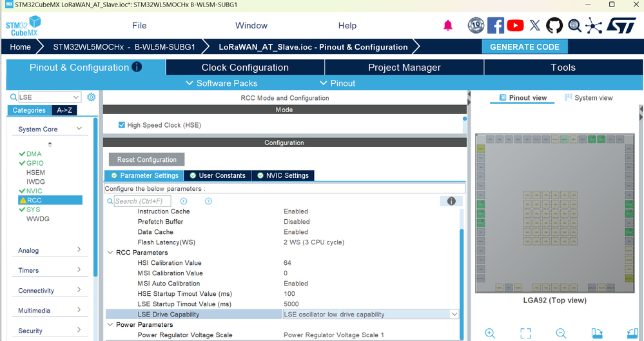Open the Software Packs dropdown
Image resolution: width=644 pixels, height=341 pixels.
[x=222, y=83]
